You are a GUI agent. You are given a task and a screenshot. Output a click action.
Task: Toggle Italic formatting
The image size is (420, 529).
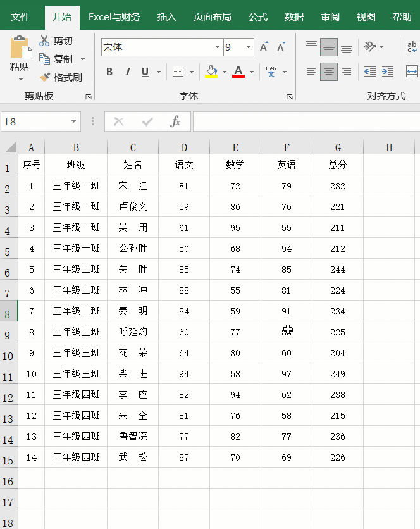[128, 72]
